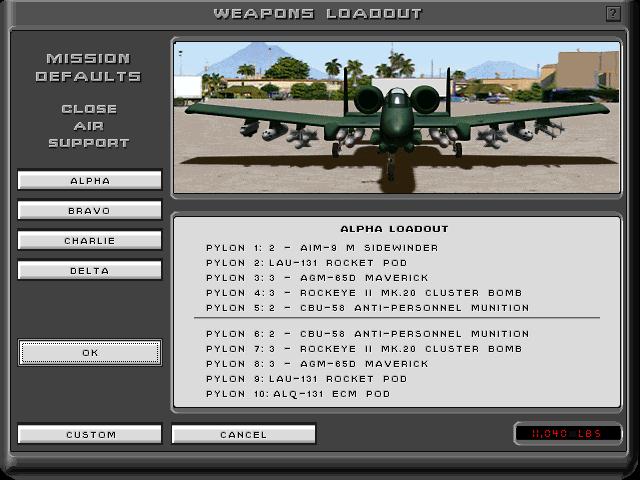Click Pylon 5 CBU-58 Anti-Personnel Munition
The height and width of the screenshot is (480, 640).
click(x=367, y=308)
